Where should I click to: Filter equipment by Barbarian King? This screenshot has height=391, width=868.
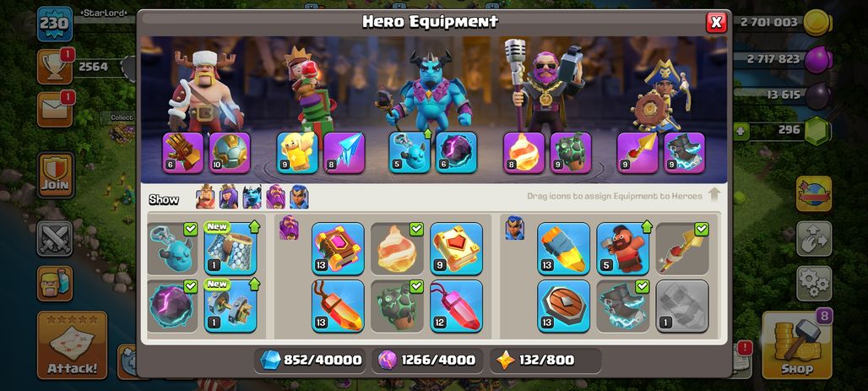(x=205, y=197)
